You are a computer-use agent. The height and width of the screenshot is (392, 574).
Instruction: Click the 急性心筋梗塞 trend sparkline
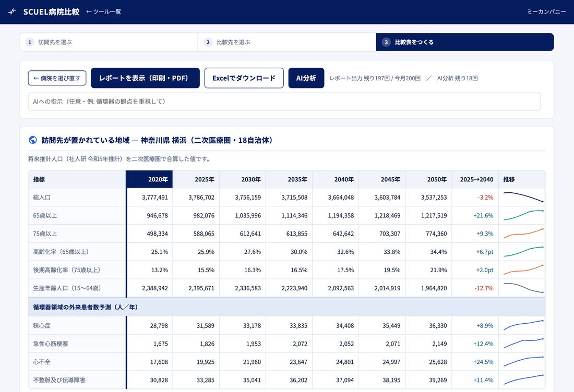[523, 344]
